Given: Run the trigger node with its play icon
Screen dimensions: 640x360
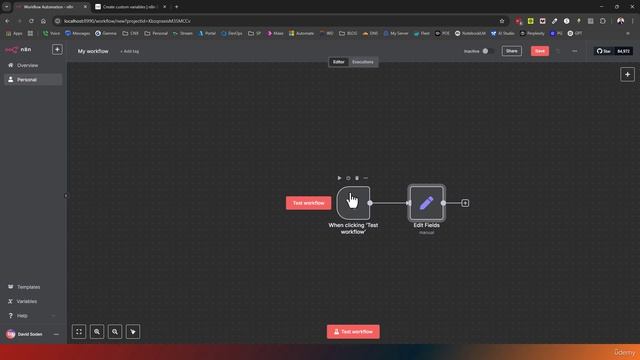Looking at the screenshot, I should click(x=339, y=178).
